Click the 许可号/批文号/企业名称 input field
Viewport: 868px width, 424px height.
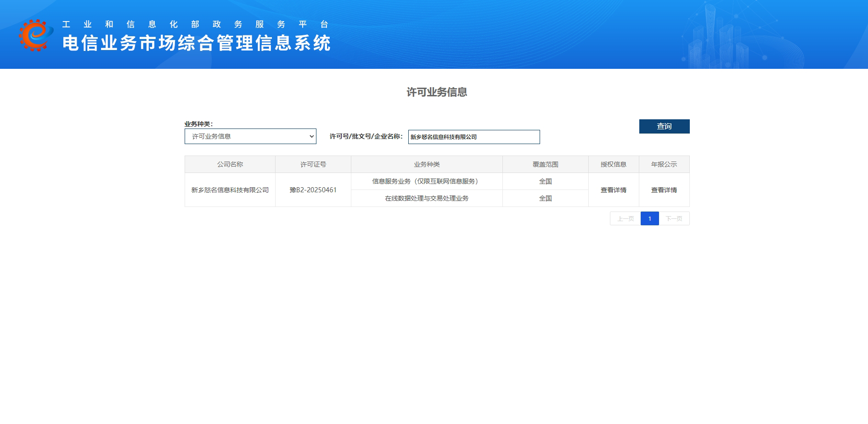[x=473, y=137]
